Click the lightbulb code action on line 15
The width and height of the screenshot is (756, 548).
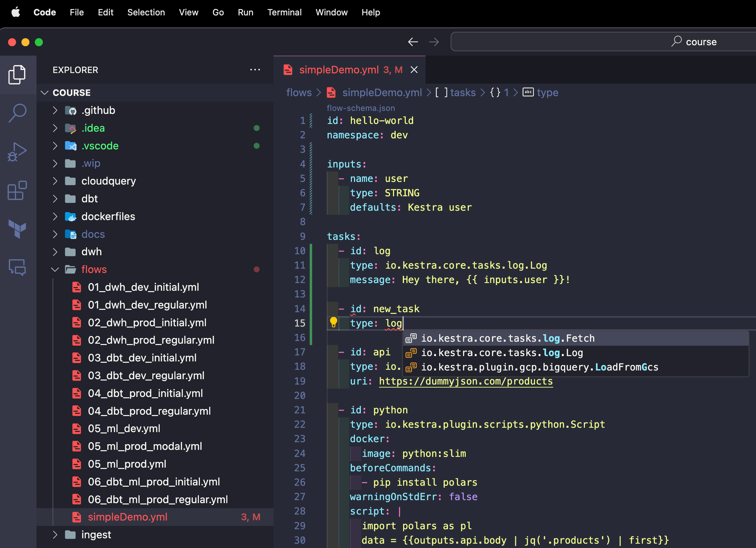coord(333,323)
